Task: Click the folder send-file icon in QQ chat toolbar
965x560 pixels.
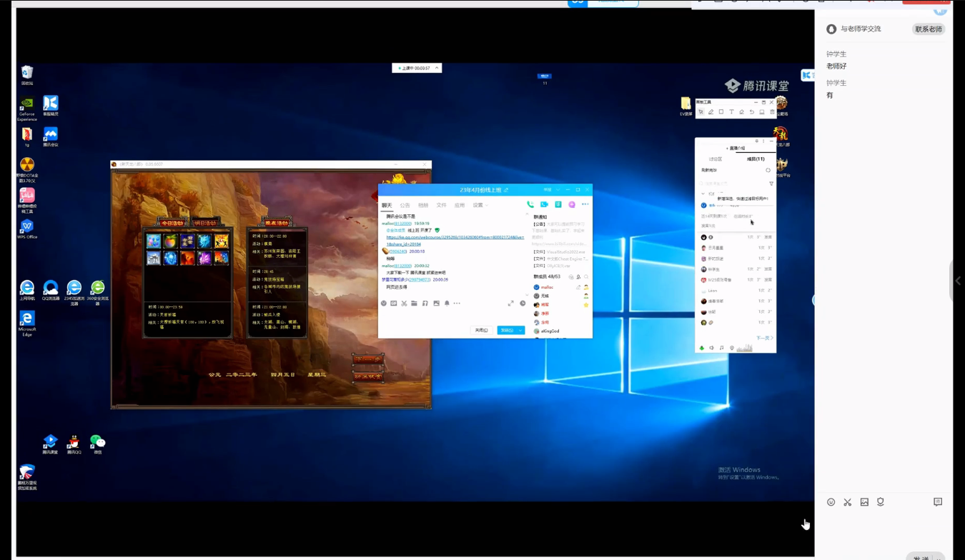Action: (x=415, y=303)
